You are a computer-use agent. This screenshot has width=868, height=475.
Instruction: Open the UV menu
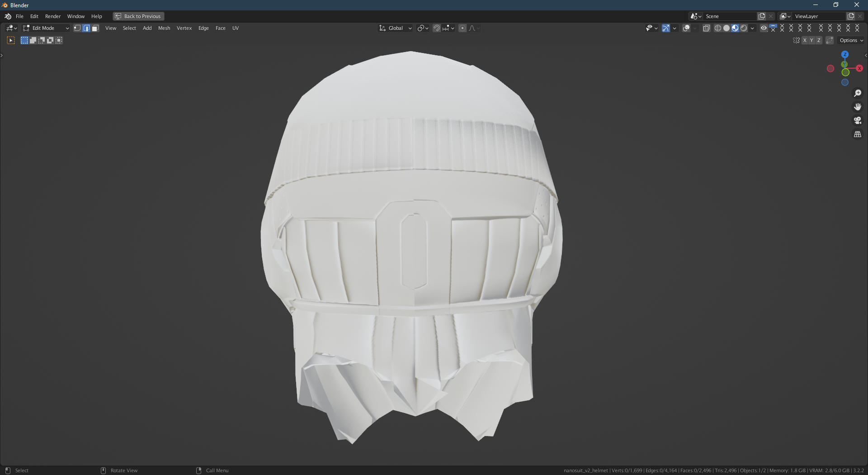236,28
